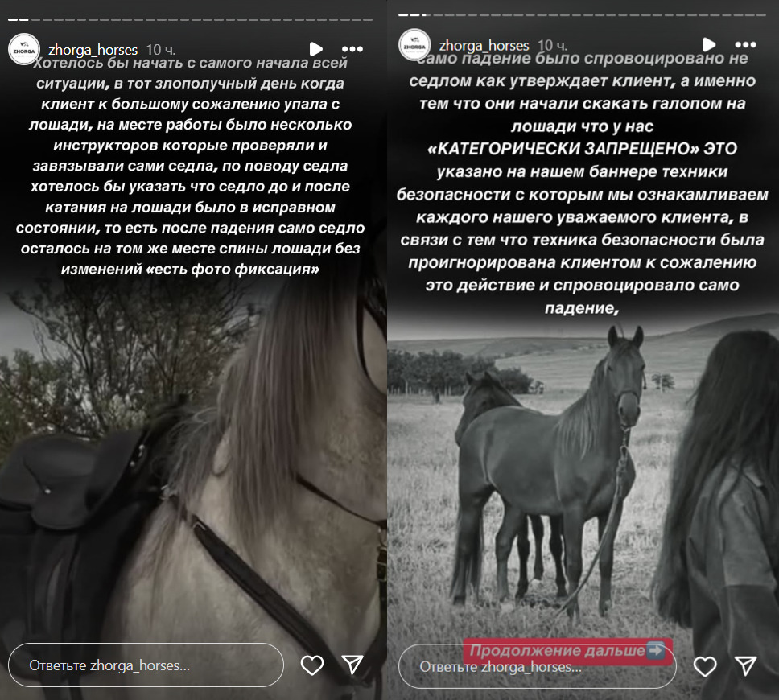Like the right story with heart icon
Image resolution: width=779 pixels, height=700 pixels.
click(705, 666)
